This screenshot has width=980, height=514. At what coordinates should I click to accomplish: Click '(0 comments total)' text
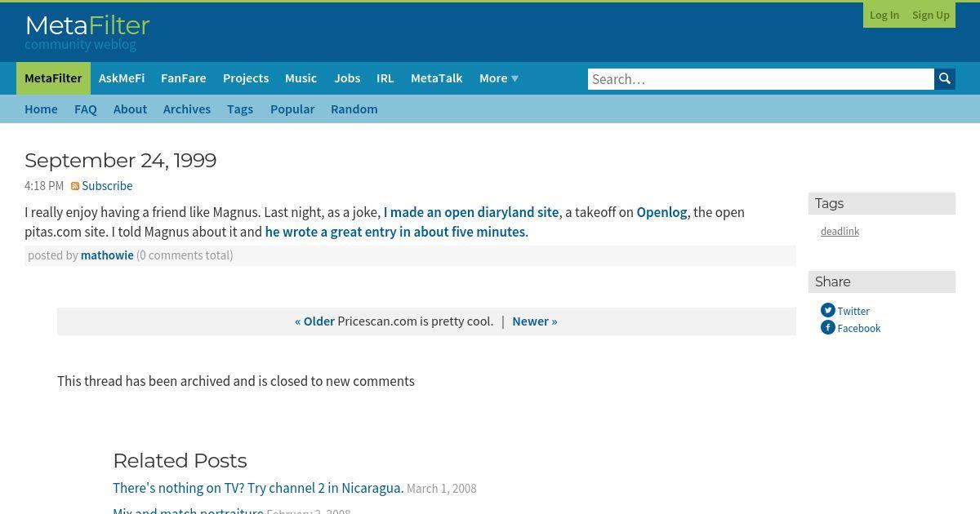click(x=185, y=255)
